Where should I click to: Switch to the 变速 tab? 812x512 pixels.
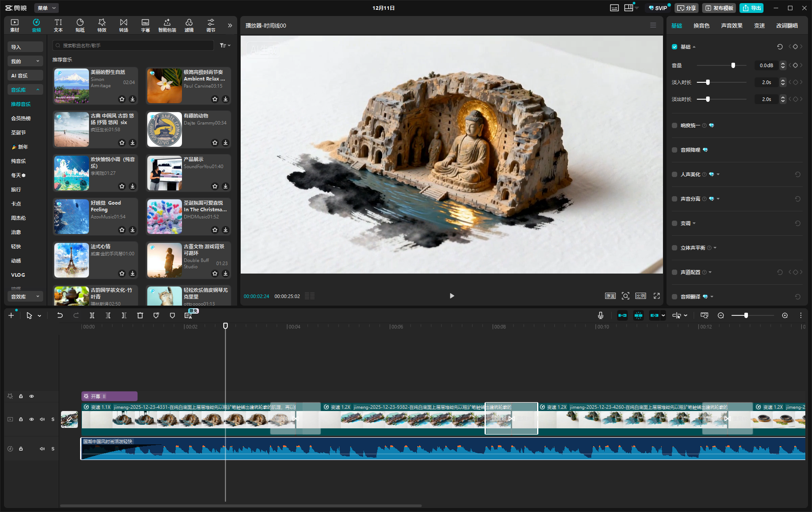coord(759,26)
